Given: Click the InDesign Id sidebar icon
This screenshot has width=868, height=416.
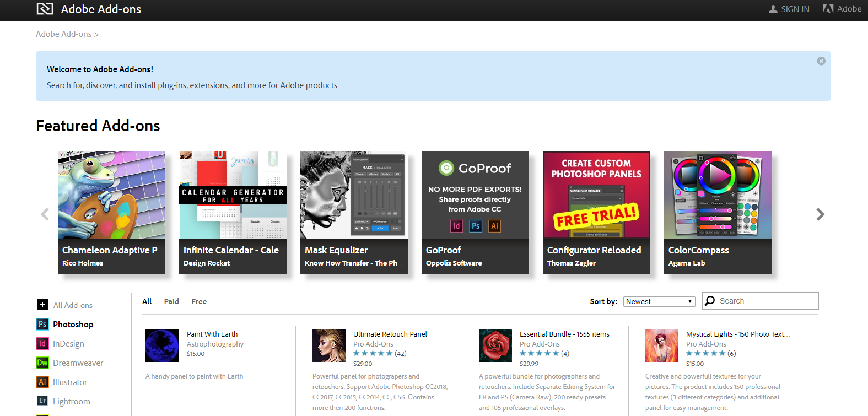Looking at the screenshot, I should tap(42, 343).
